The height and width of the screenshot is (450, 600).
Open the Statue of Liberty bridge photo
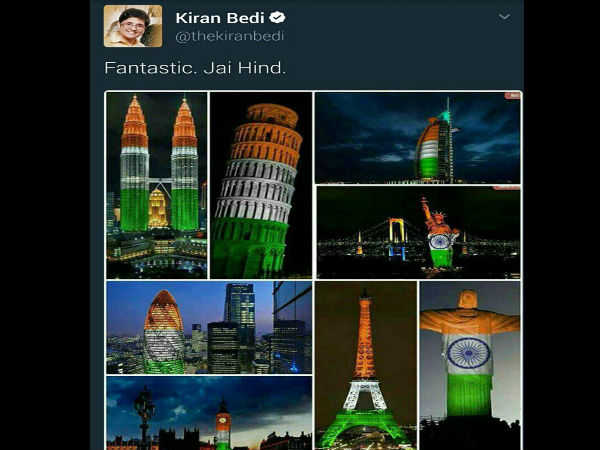pos(418,233)
